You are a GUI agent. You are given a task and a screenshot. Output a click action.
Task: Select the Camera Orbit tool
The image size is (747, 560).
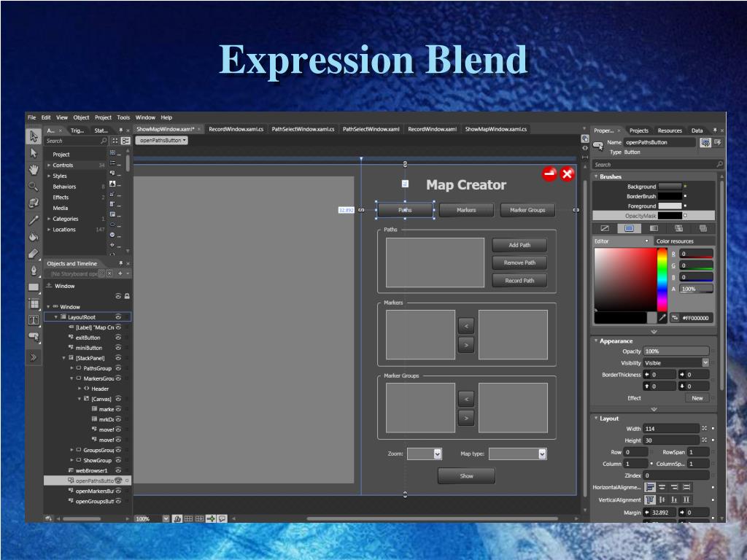coord(34,203)
